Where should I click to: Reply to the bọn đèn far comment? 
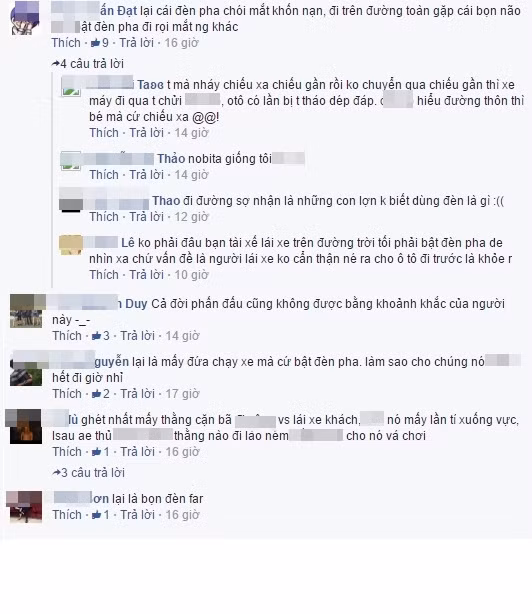click(x=137, y=515)
